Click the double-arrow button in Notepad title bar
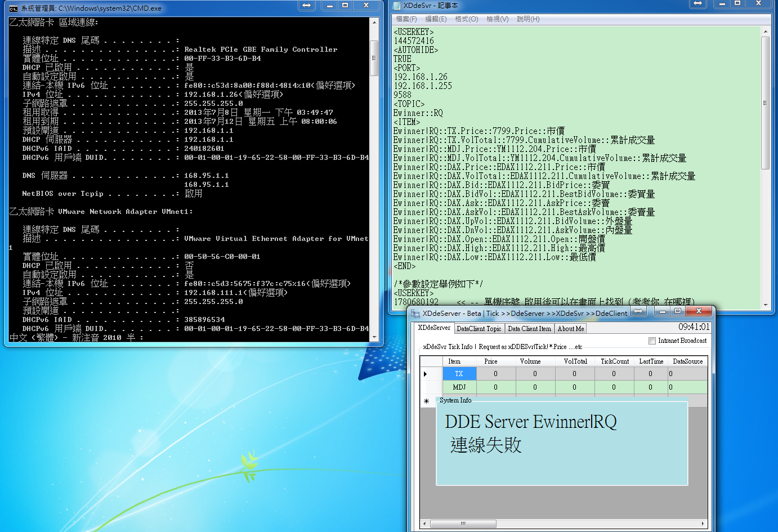The width and height of the screenshot is (778, 532). click(x=698, y=3)
